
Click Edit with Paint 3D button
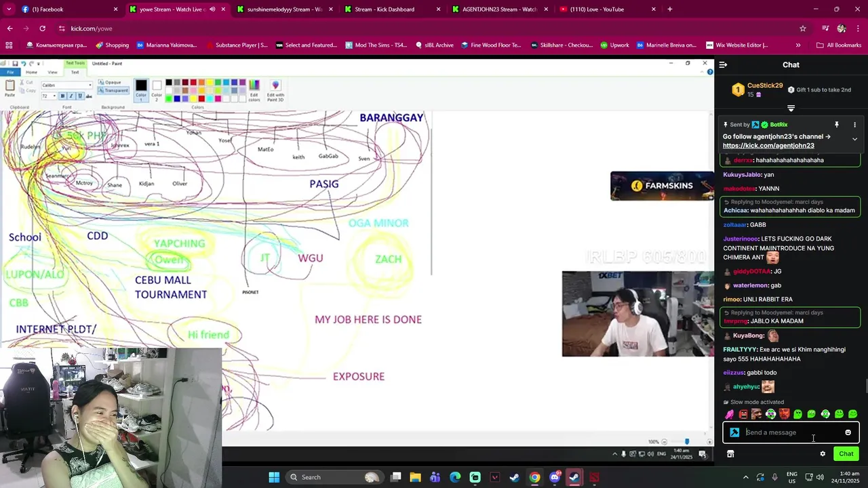(x=275, y=89)
